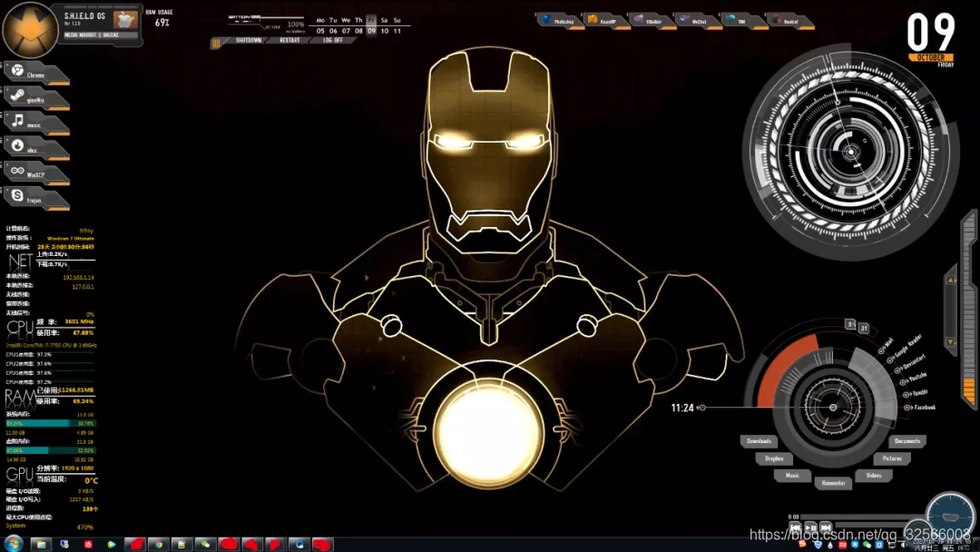Open the Mail link on the dial
The width and height of the screenshot is (980, 552).
pyautogui.click(x=886, y=346)
